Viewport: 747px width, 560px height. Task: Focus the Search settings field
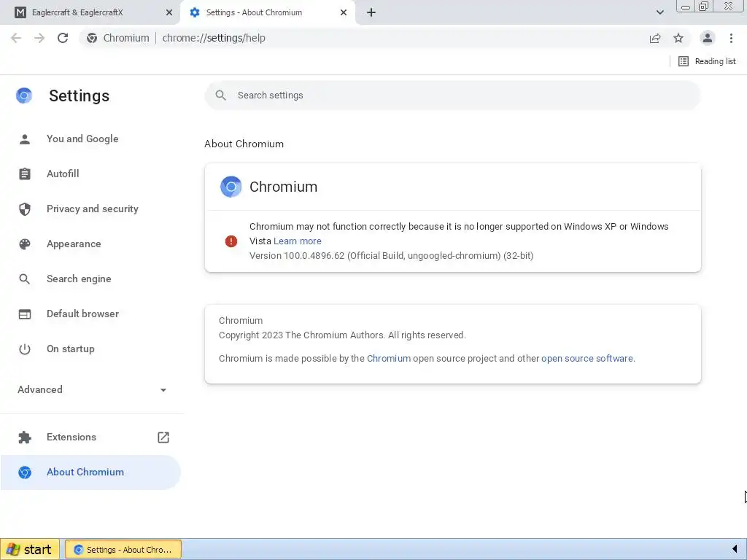452,96
